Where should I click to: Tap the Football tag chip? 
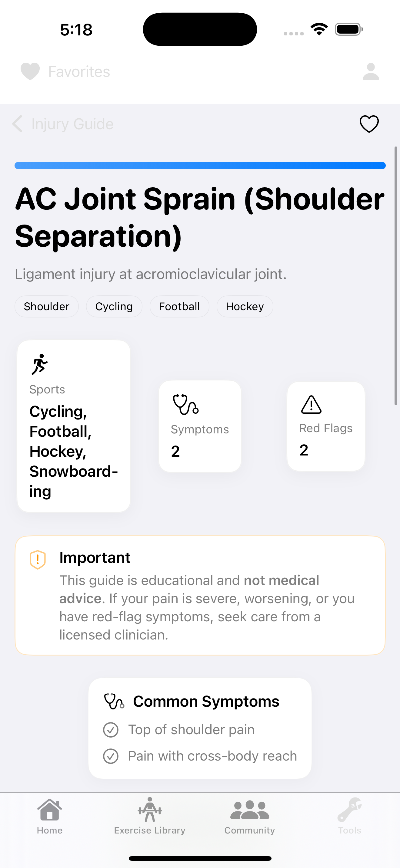point(179,306)
